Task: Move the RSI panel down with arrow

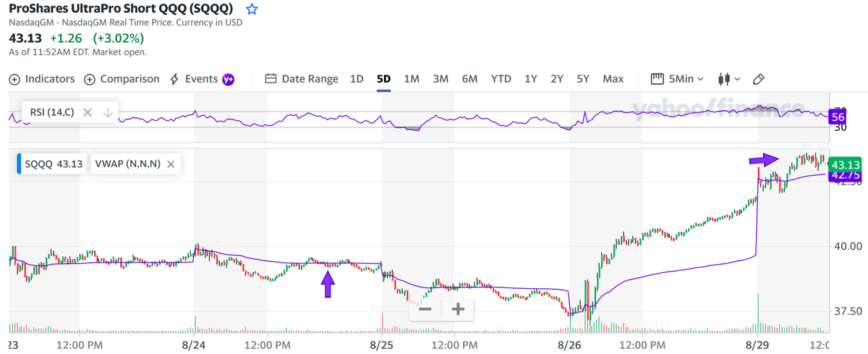Action: point(107,112)
